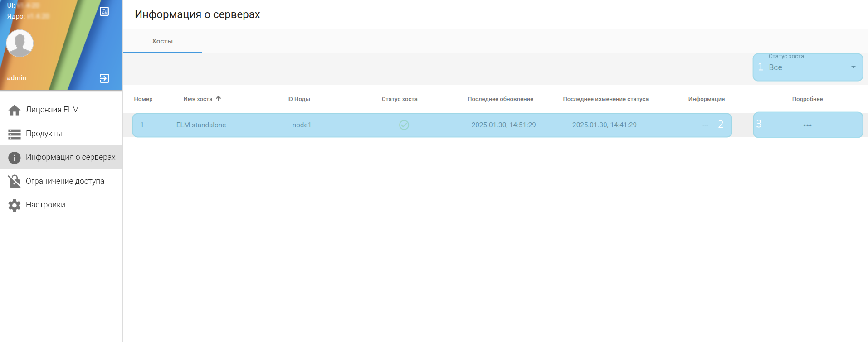Switch interface language with the En icon
The height and width of the screenshot is (342, 868).
[104, 11]
